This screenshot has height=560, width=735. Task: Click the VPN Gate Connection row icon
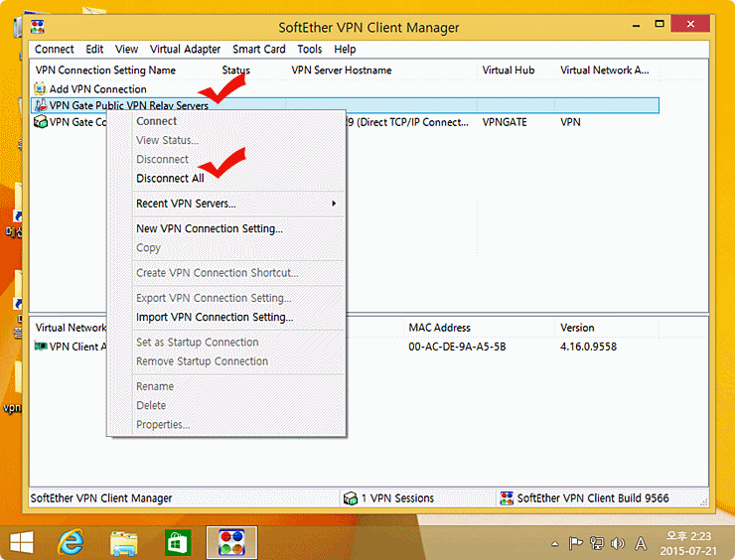(41, 122)
